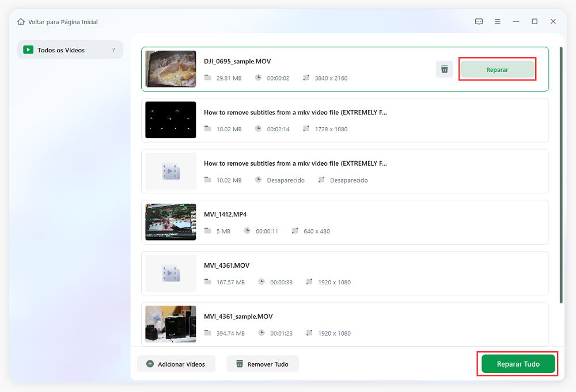Open the DJI_0695_sample.MOV thumbnail
Viewport: 576px width, 392px height.
pos(170,69)
